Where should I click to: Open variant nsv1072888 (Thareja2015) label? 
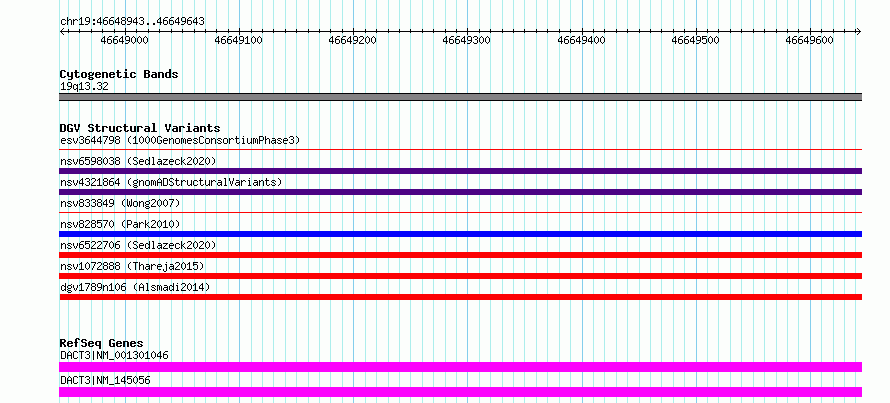(132, 266)
